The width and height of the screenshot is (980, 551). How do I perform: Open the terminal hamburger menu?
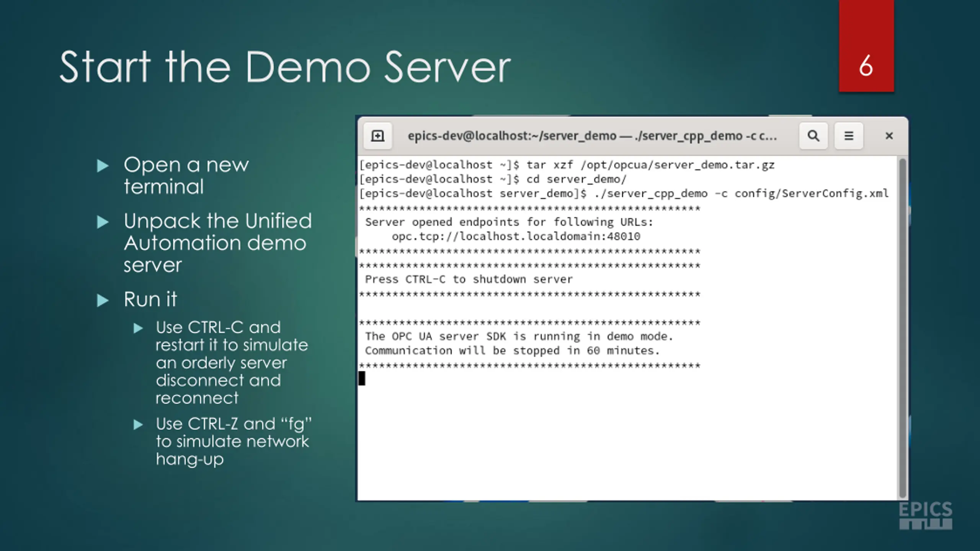coord(849,136)
